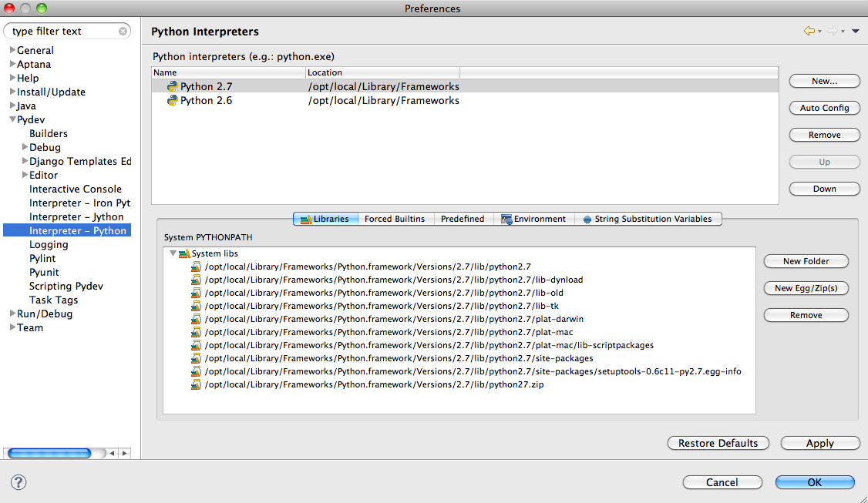Open Scripting Pydev preference page
This screenshot has width=868, height=503.
66,286
